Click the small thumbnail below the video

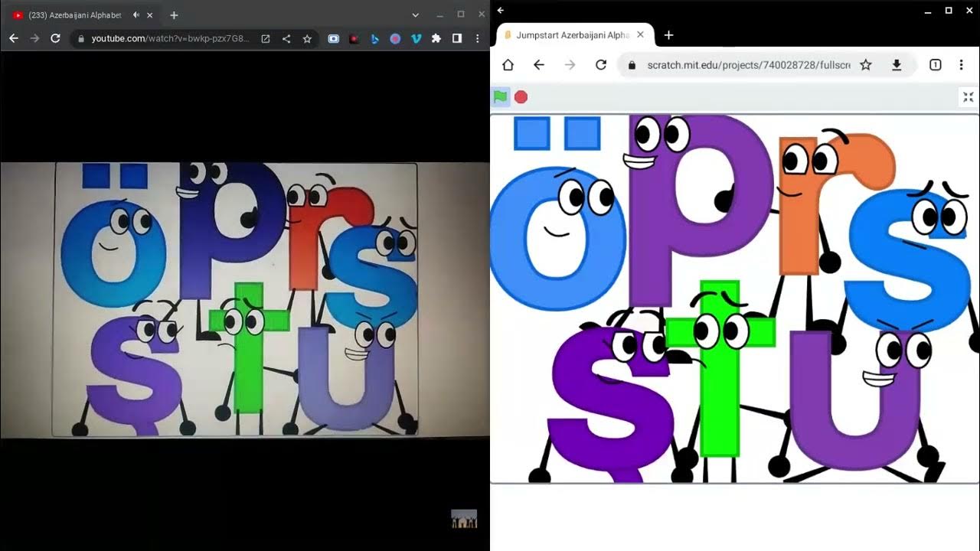point(464,519)
